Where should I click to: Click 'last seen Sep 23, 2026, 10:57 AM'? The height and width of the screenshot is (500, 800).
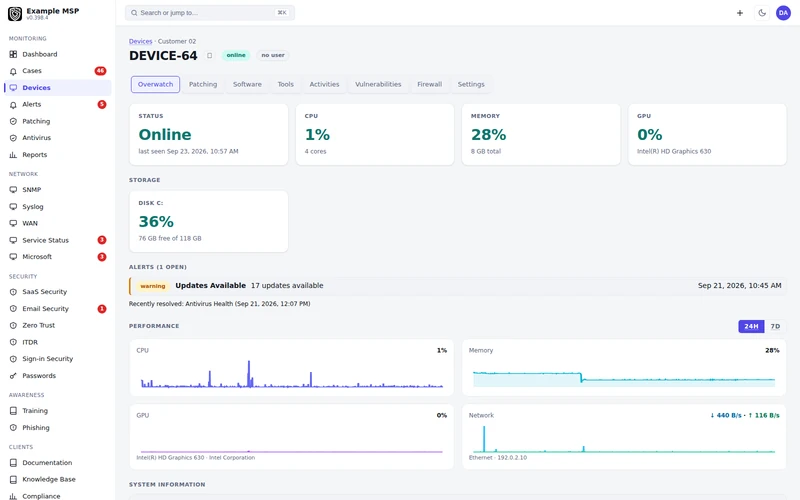pos(188,152)
